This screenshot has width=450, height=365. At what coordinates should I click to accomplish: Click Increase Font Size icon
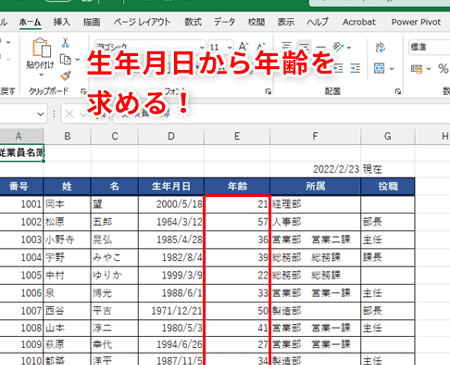tap(243, 47)
